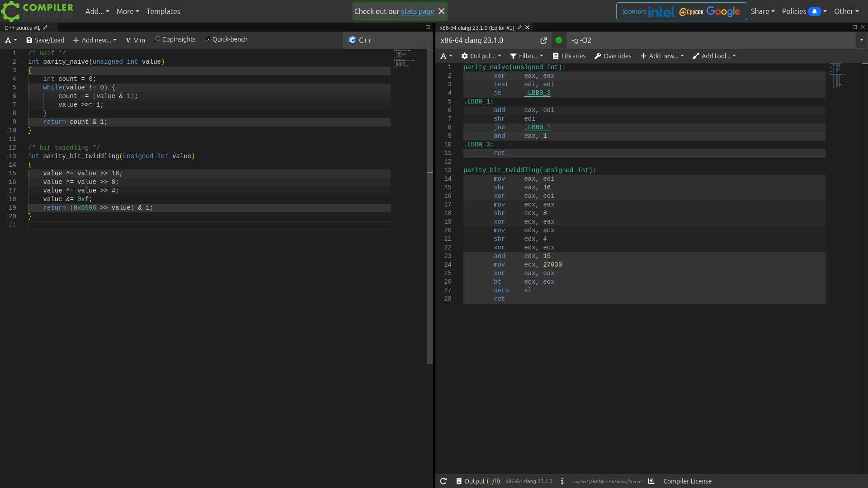This screenshot has width=868, height=488.
Task: Open the Output... settings menu
Action: pos(481,56)
